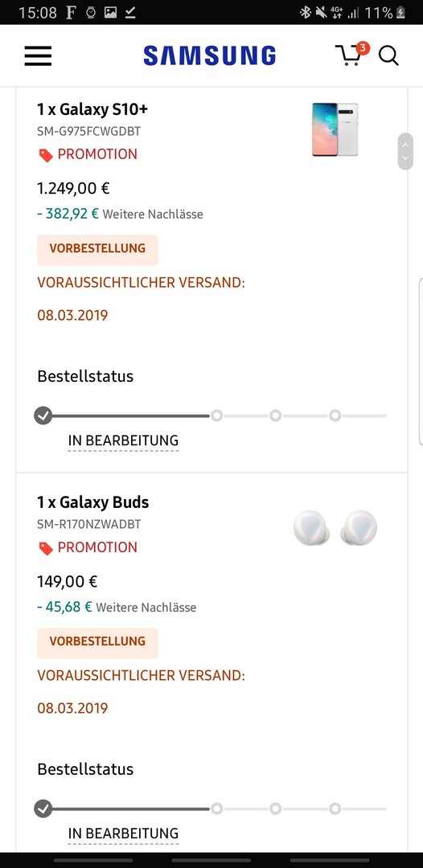Viewport: 423px width, 868px height.
Task: Click the PROMOTION label under Galaxy S10+
Action: point(97,154)
